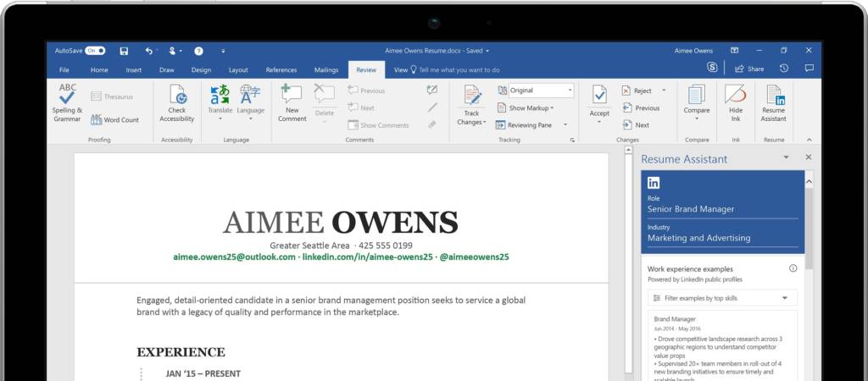The width and height of the screenshot is (868, 381).
Task: Open Show Markup dropdown
Action: pos(526,108)
